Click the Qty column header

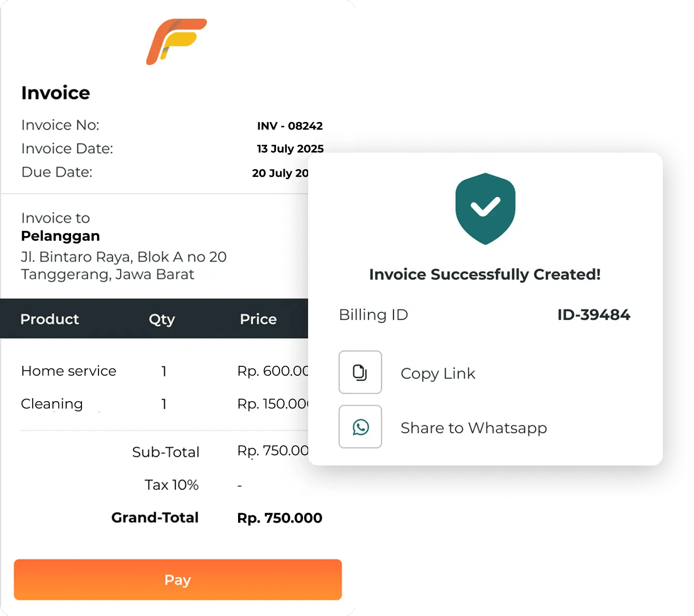tap(162, 319)
